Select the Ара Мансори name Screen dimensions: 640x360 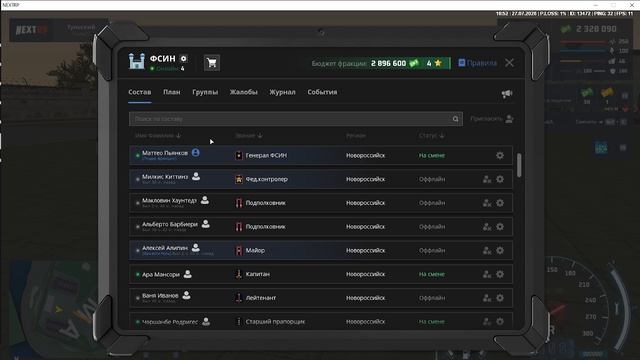161,275
